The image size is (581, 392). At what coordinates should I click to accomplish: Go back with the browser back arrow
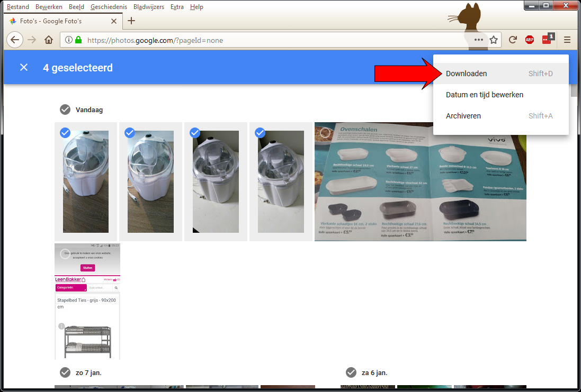[x=15, y=40]
